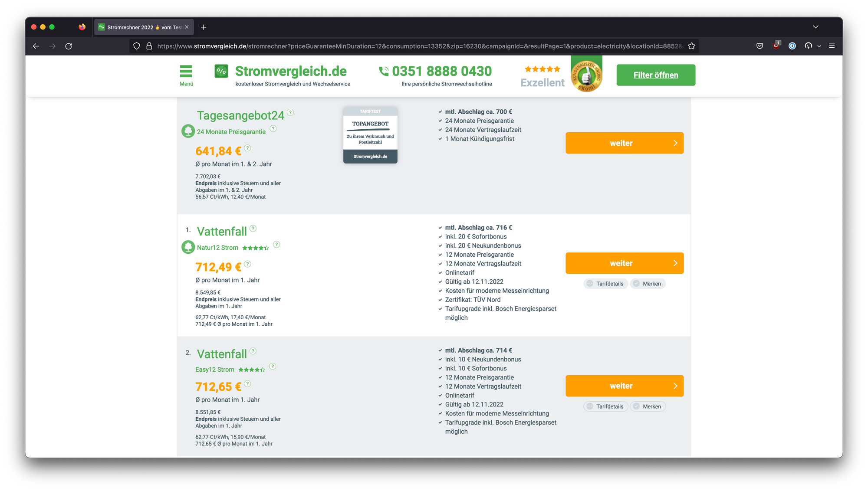Click the green phone handset icon

pos(384,71)
